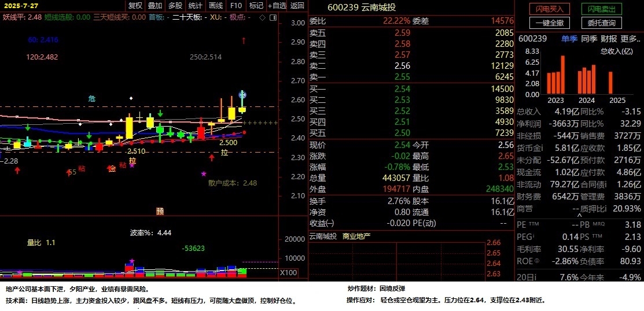Open the 叠加 overlay option

[x=155, y=5]
